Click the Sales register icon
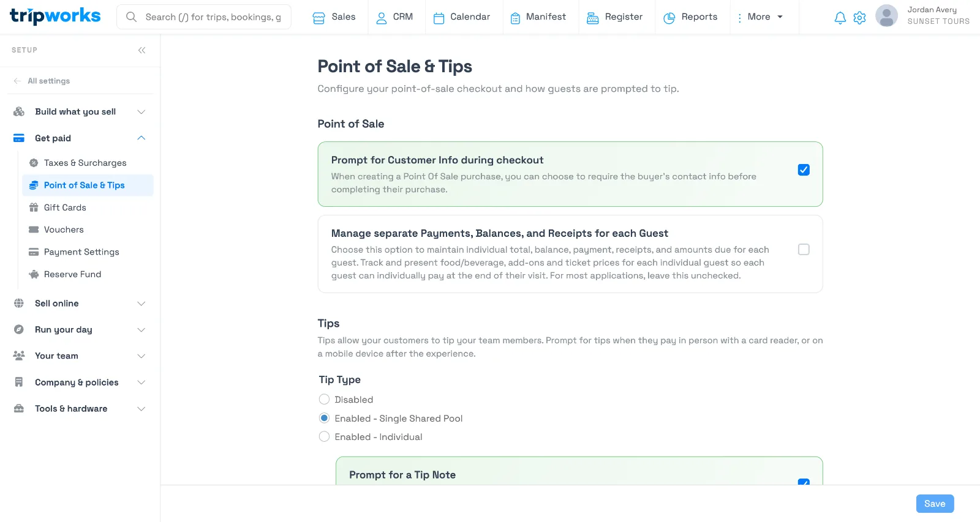Screen dimensions: 980x522 click(318, 18)
